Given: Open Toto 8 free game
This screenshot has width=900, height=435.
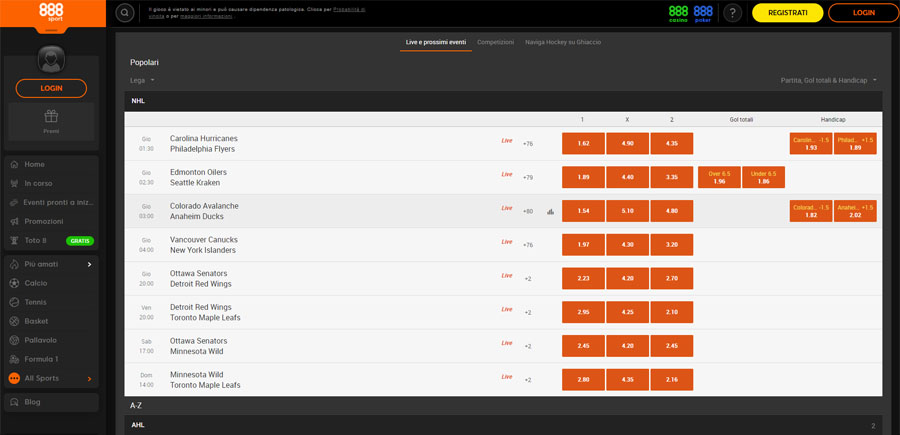Looking at the screenshot, I should (51, 240).
